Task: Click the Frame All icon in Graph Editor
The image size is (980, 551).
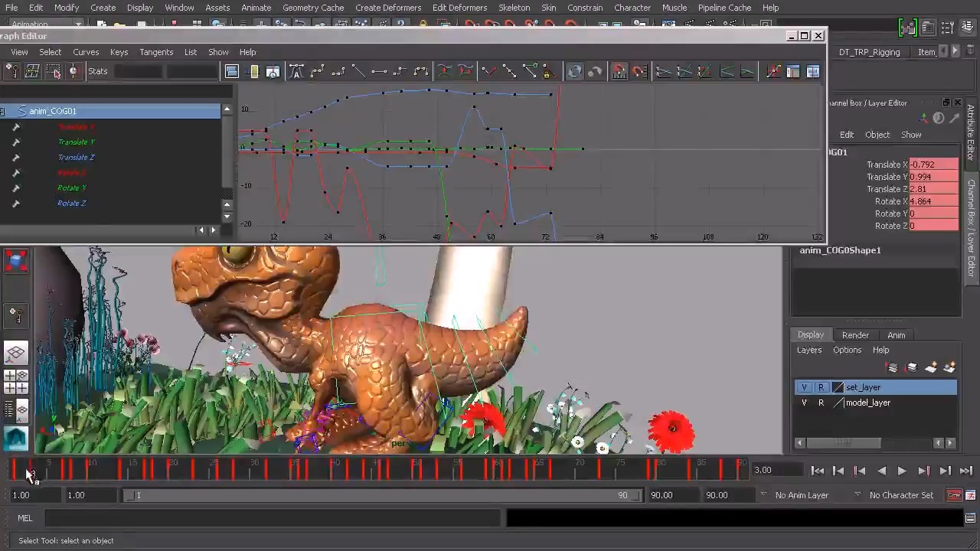Action: 232,71
